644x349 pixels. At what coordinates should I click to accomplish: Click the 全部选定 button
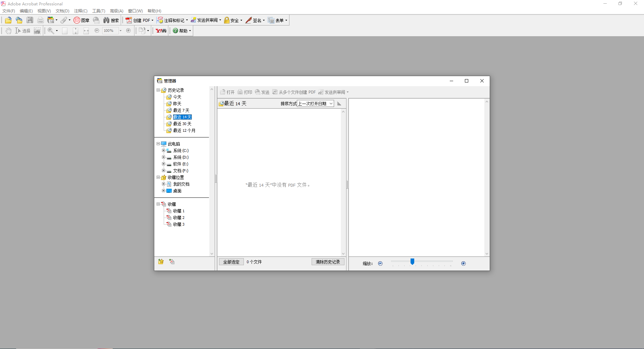231,262
